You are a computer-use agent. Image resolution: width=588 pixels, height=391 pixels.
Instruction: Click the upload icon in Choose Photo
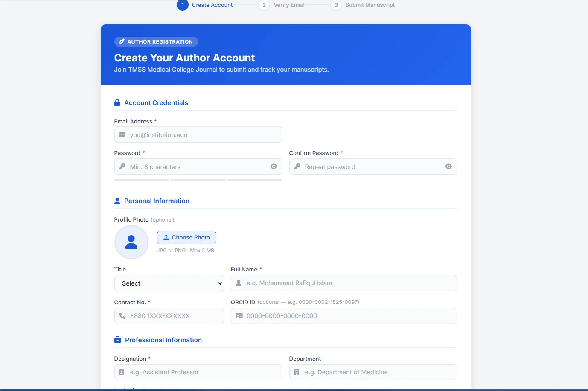click(x=166, y=237)
